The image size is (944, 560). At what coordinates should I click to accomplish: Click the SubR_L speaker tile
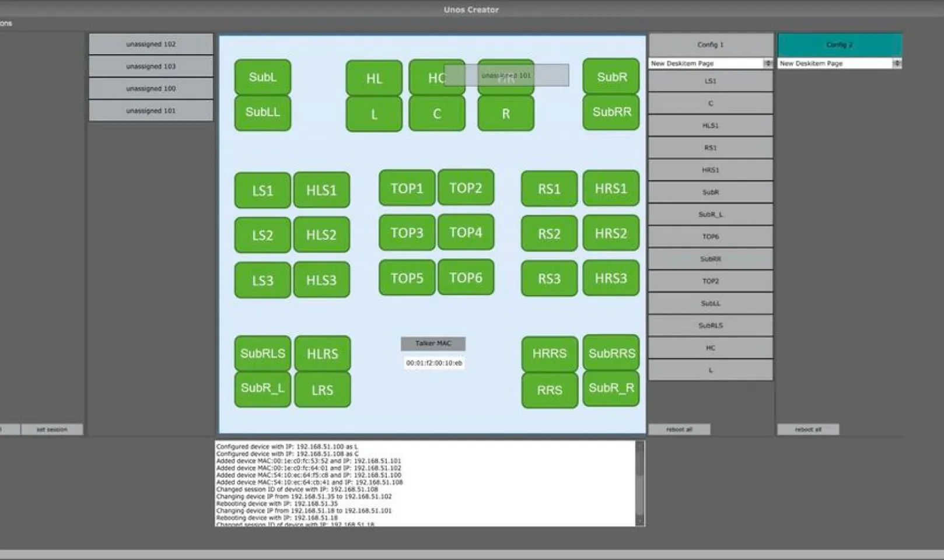pyautogui.click(x=263, y=388)
